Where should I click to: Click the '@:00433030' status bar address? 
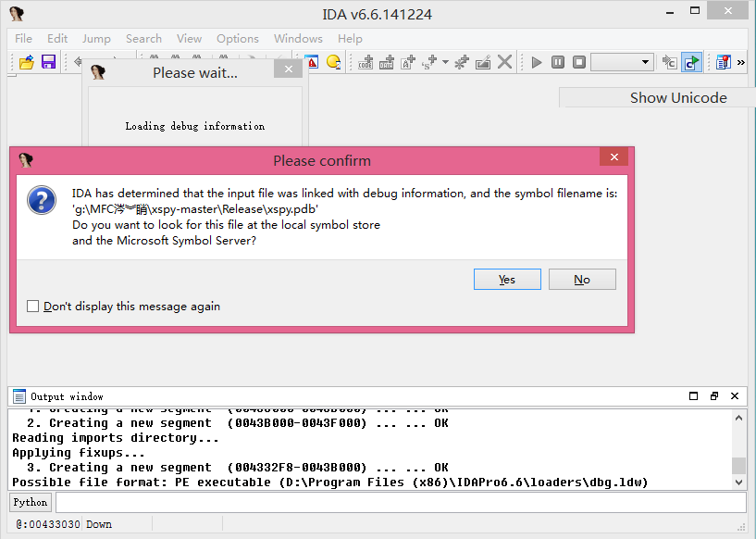(48, 524)
